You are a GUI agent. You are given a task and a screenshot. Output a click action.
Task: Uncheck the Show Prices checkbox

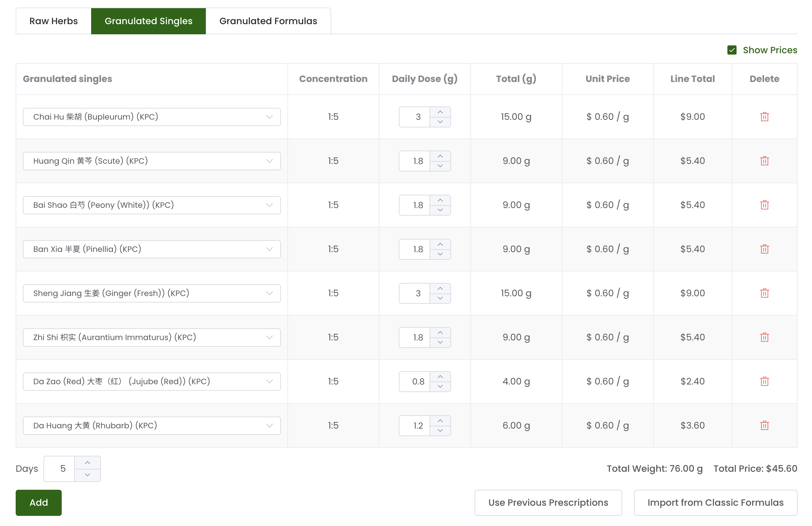(732, 50)
